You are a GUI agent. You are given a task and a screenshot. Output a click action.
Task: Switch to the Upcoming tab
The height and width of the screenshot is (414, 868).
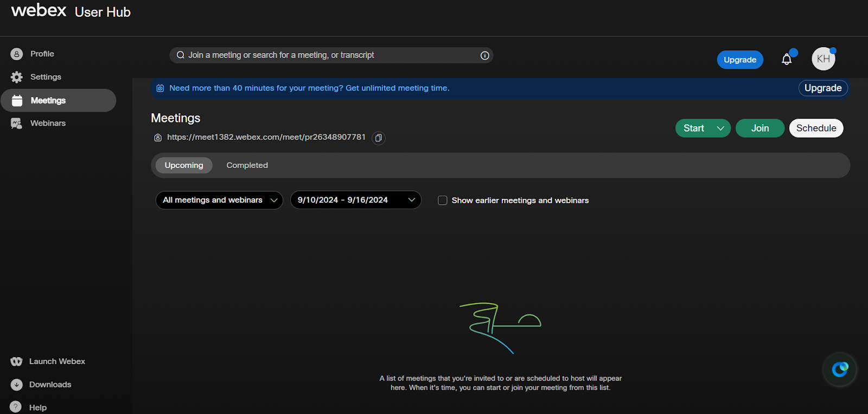pos(184,165)
